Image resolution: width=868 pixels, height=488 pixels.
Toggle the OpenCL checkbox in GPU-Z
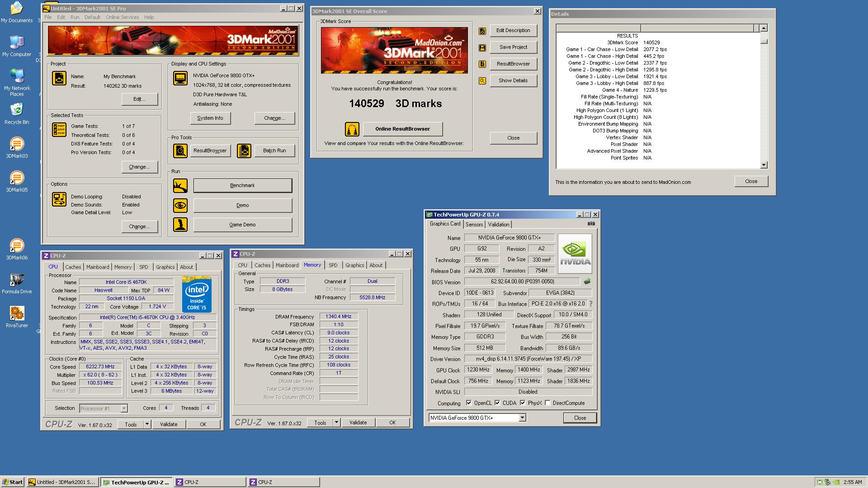click(x=469, y=403)
